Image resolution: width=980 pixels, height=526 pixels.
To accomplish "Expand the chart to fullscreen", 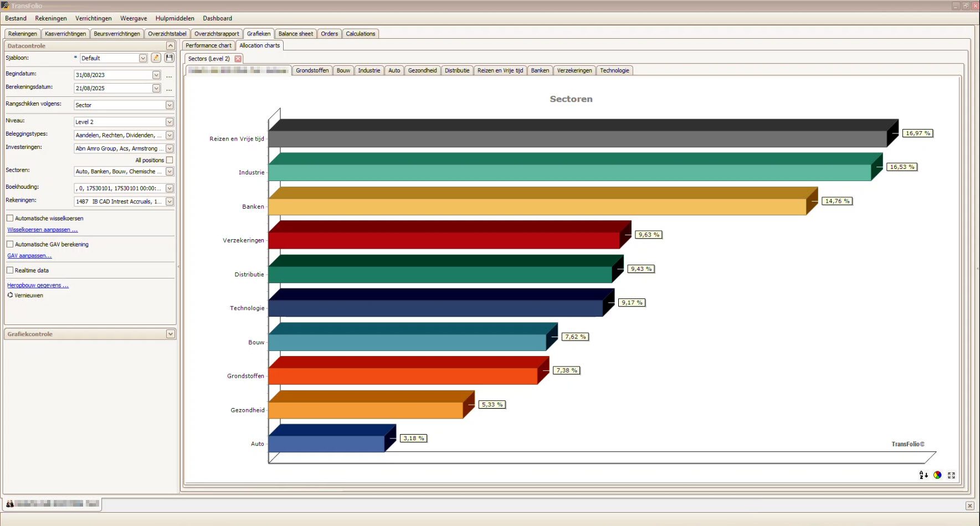I will pyautogui.click(x=951, y=475).
